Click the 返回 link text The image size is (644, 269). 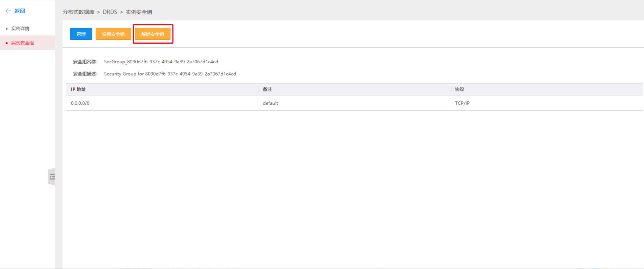point(20,11)
